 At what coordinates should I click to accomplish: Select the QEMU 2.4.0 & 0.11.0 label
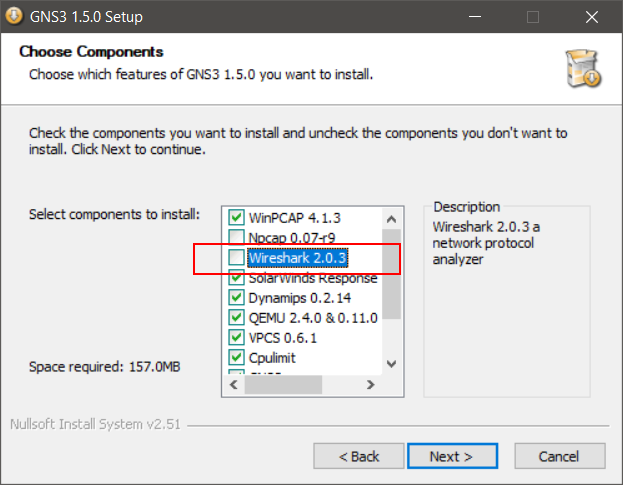[313, 318]
